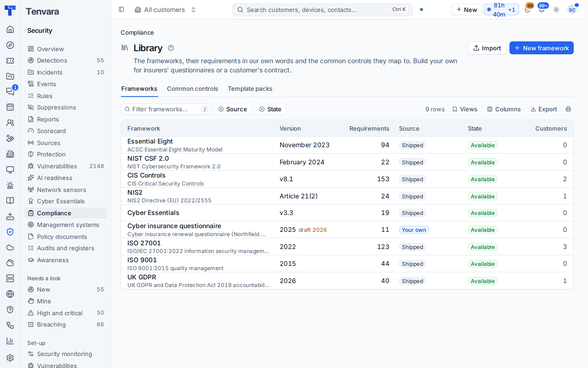
Task: Open Breaching under Needs a look
Action: pos(66,324)
